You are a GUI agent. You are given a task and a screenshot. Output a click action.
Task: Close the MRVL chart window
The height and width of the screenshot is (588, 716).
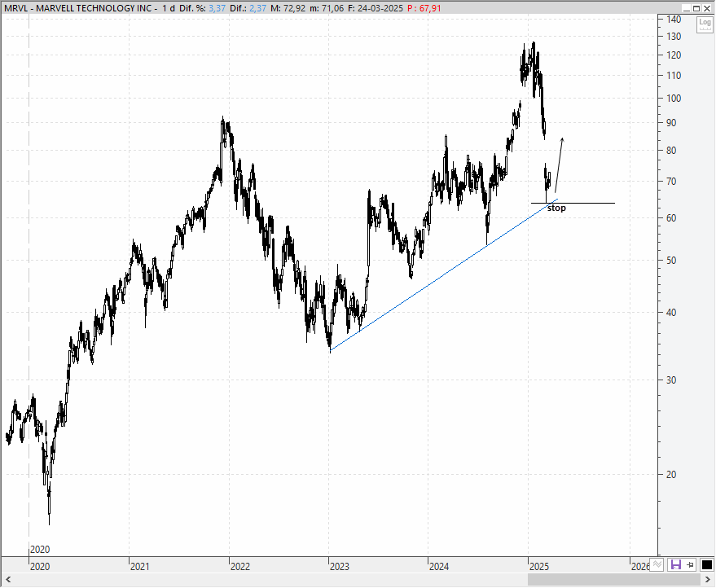click(x=707, y=8)
